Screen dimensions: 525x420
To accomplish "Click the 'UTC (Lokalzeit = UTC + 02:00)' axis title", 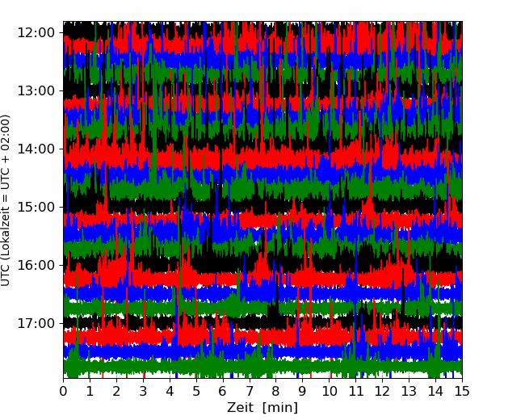I will (x=6, y=200).
